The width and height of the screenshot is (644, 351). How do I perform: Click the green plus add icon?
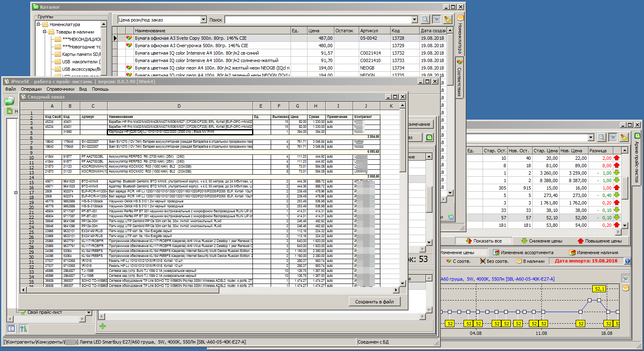coord(103,326)
